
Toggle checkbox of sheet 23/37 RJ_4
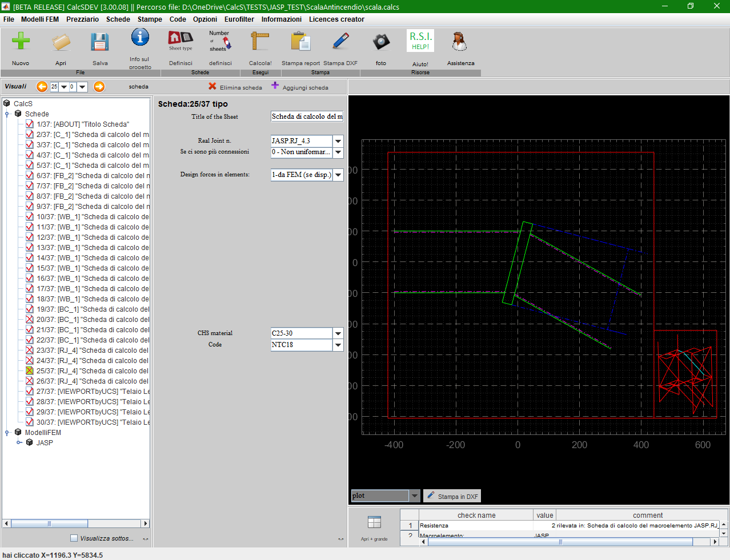(x=30, y=350)
